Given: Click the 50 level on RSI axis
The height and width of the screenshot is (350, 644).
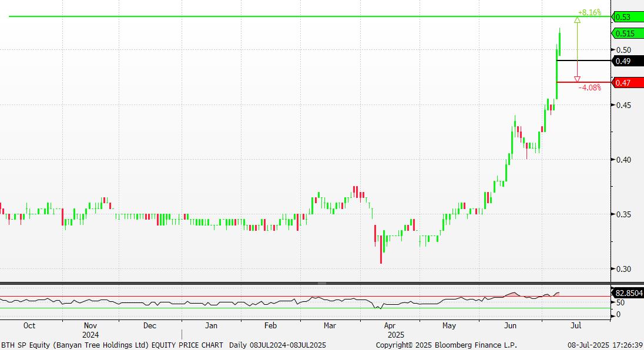Looking at the screenshot, I should point(620,303).
